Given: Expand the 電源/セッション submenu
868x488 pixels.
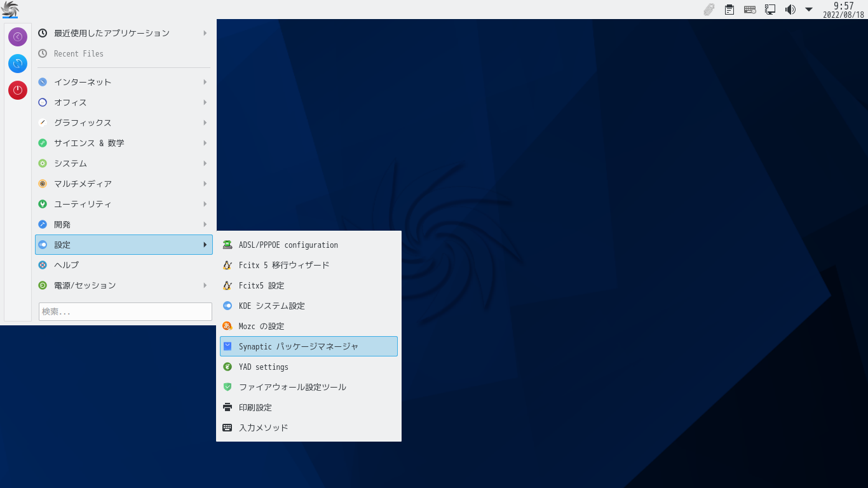Looking at the screenshot, I should (124, 285).
